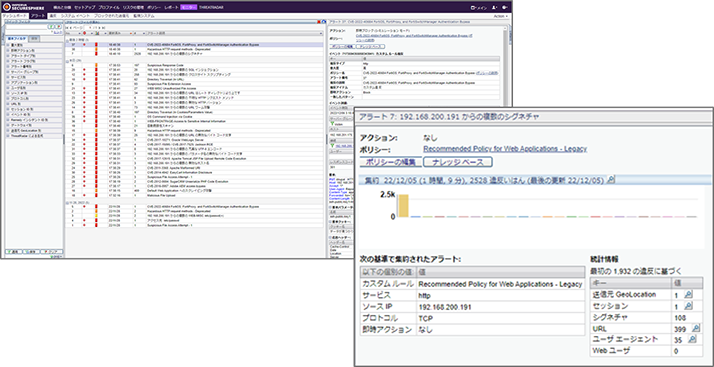Click magnifier icon beside 送信元 GeoLocation value
Screen dimensions: 714x367
[688, 295]
